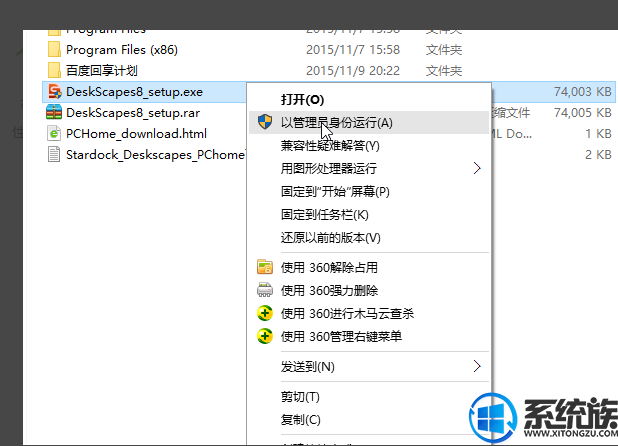The image size is (618, 446).
Task: Expand the 用图形处理器运行 submenu arrow
Action: 477,169
